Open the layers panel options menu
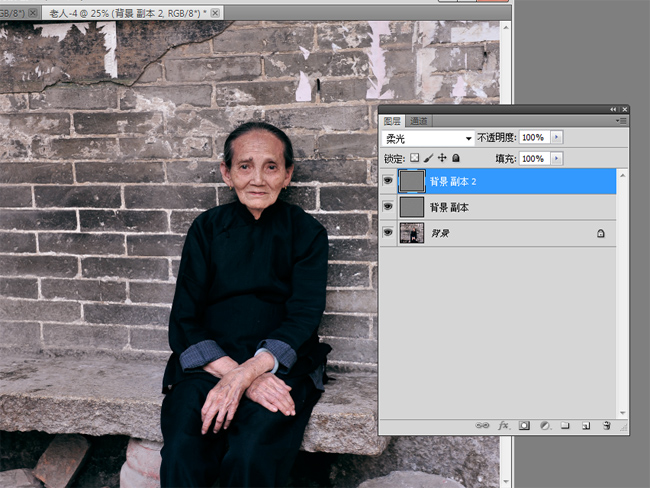Screen dimensions: 650x488 tap(621, 120)
